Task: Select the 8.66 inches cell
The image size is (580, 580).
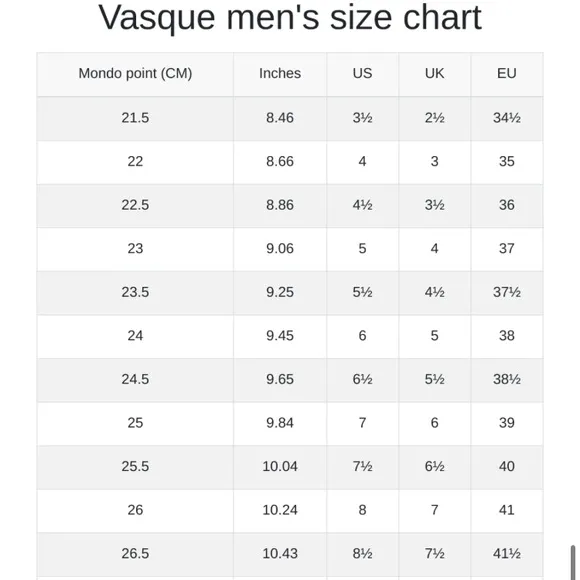Action: [x=280, y=162]
